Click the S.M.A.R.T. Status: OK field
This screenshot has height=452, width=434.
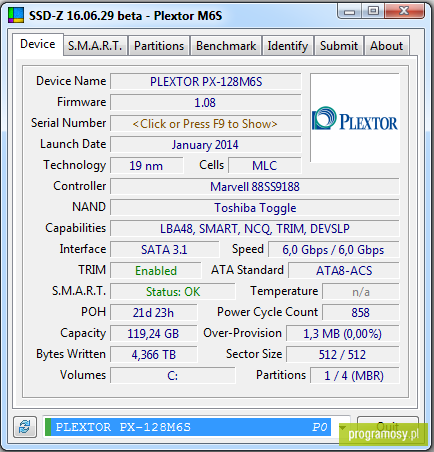pyautogui.click(x=173, y=292)
